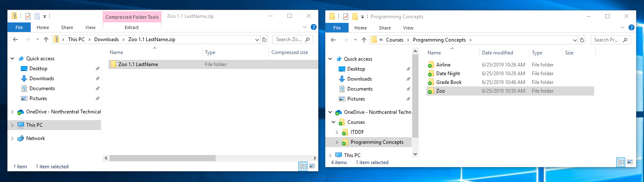The width and height of the screenshot is (644, 182).
Task: Open the Zoo 1.1 LastName folder
Action: pos(138,64)
